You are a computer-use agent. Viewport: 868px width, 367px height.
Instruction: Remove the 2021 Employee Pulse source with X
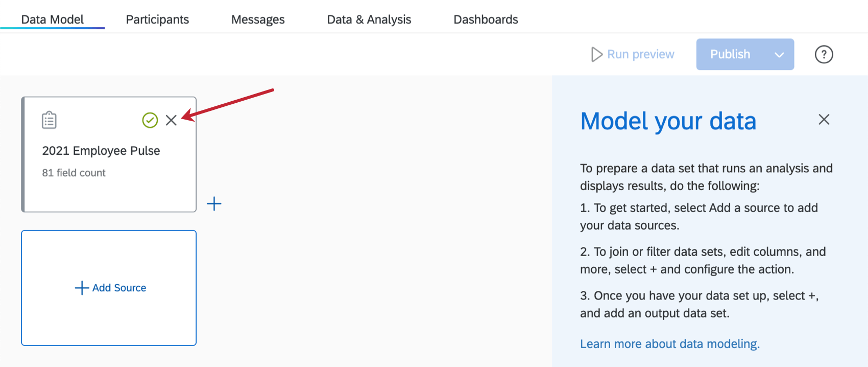coord(171,120)
